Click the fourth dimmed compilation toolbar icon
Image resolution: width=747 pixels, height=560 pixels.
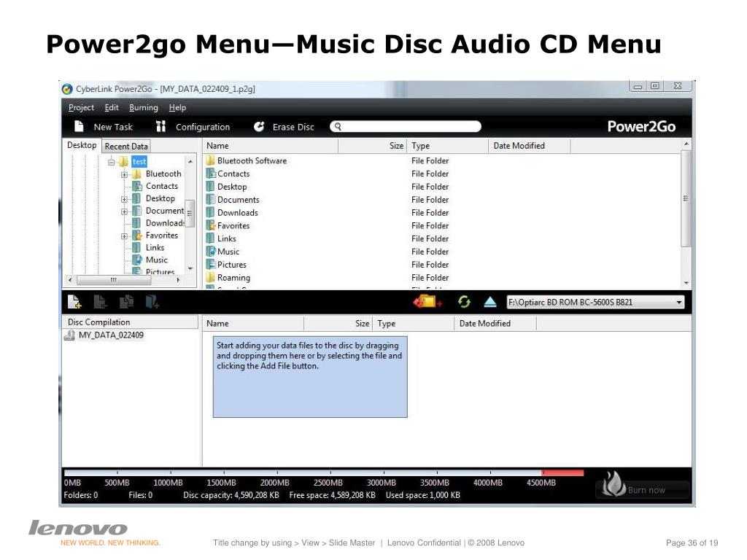pyautogui.click(x=152, y=301)
